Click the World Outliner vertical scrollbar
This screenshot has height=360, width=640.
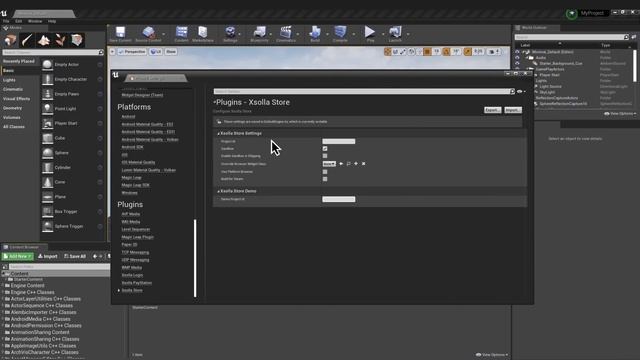[635, 65]
